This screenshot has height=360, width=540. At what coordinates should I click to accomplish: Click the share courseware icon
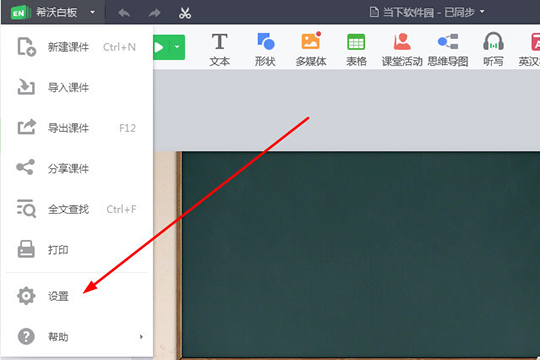click(x=25, y=167)
